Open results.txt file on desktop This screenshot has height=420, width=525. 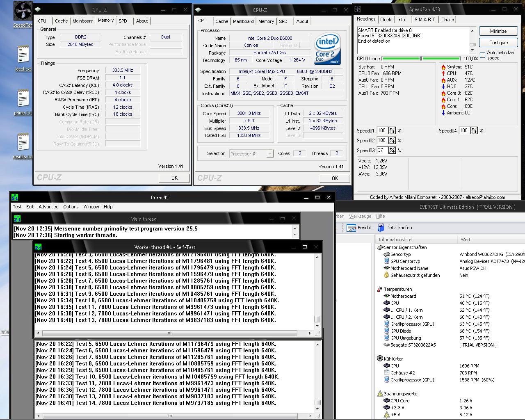point(23,143)
